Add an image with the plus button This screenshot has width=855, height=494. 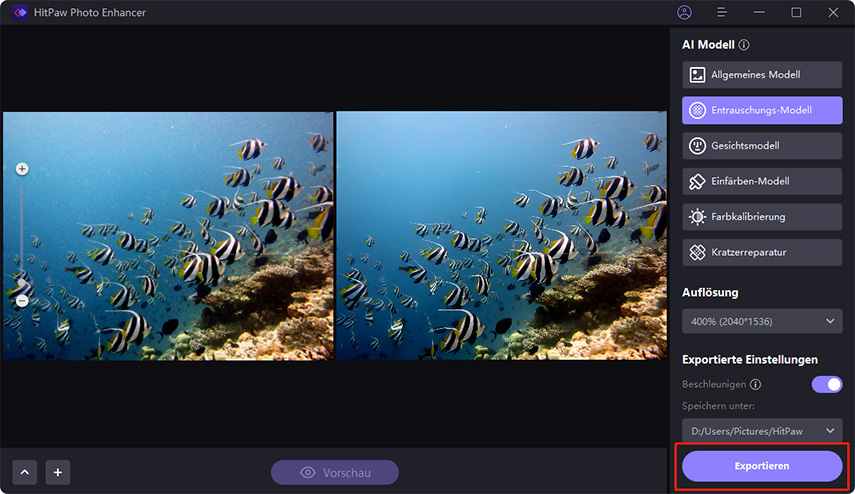coord(58,472)
